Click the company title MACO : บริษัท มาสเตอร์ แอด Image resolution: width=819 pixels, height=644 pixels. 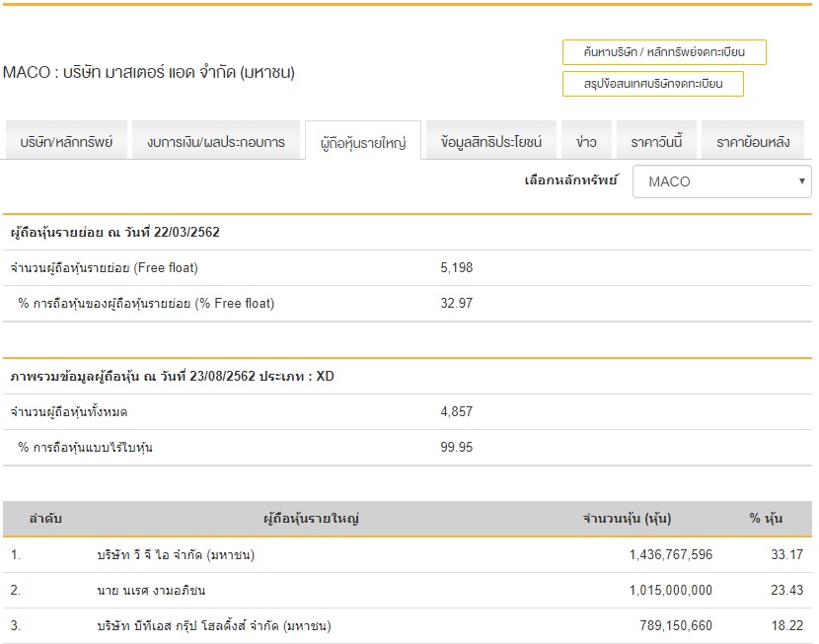pyautogui.click(x=149, y=72)
